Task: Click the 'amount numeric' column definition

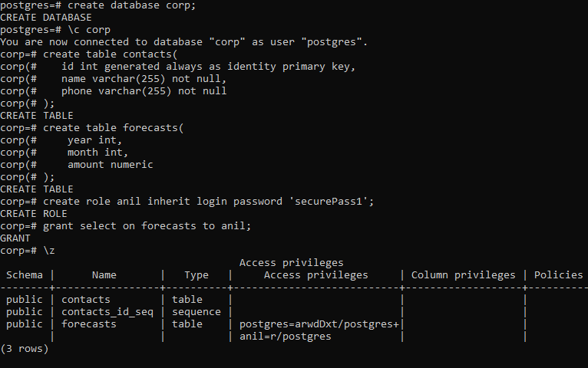Action: [x=111, y=165]
